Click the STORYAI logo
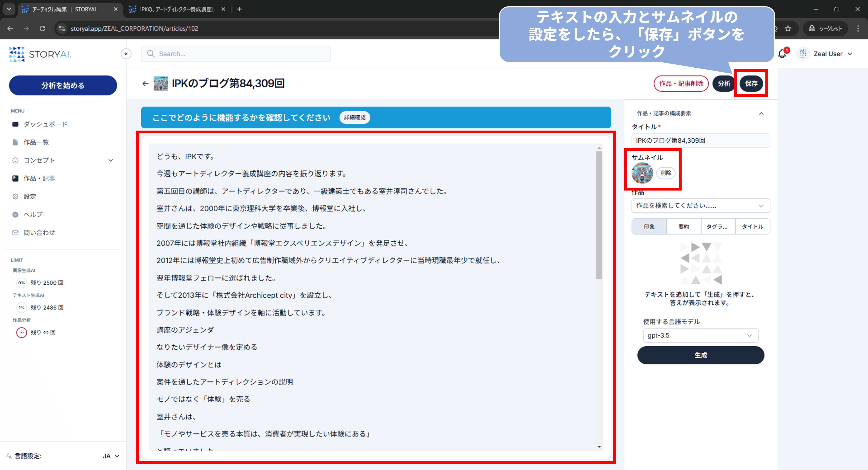Image resolution: width=868 pixels, height=470 pixels. (40, 54)
